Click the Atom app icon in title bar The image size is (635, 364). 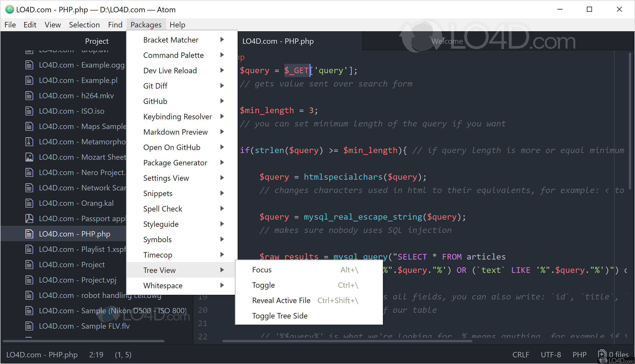(9, 10)
